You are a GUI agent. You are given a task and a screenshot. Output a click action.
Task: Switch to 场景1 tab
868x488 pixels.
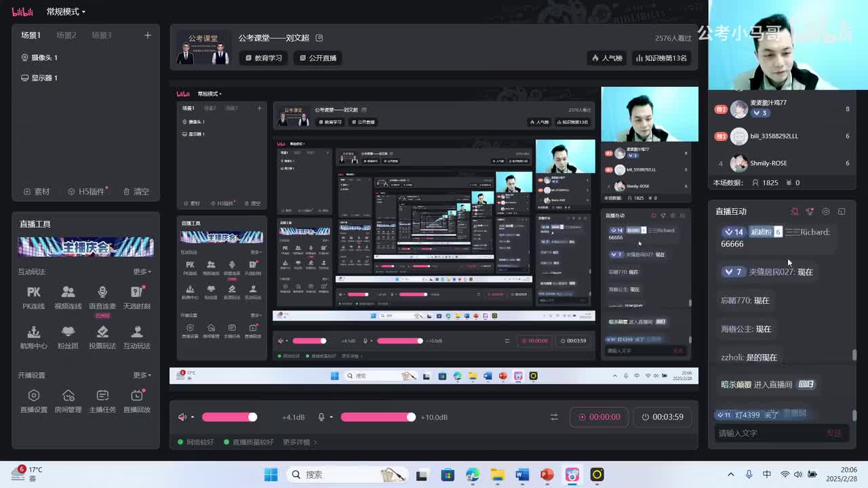pyautogui.click(x=31, y=35)
